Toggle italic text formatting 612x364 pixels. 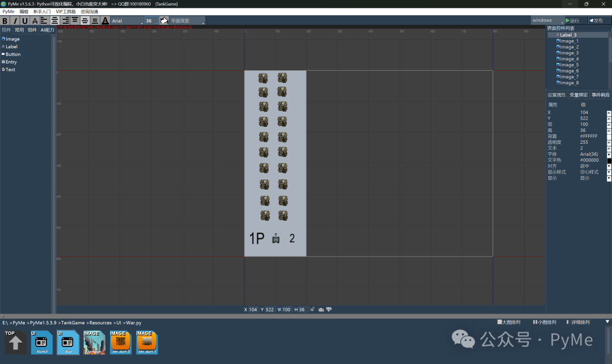(x=15, y=20)
